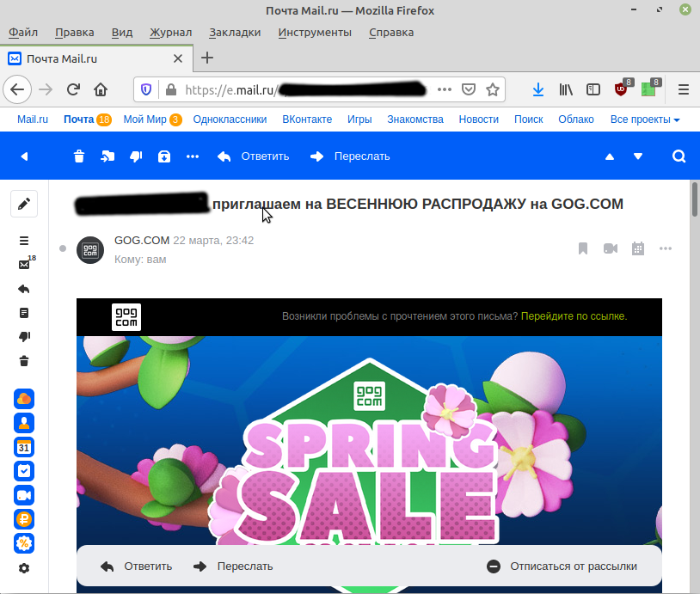Click Ответить in the bottom floating bar
The image size is (700, 594).
136,566
